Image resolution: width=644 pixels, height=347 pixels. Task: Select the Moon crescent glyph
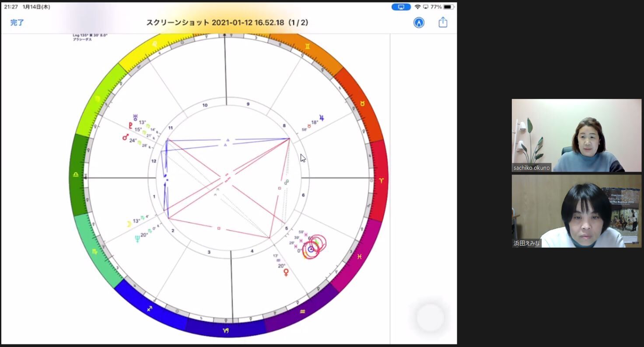click(129, 224)
